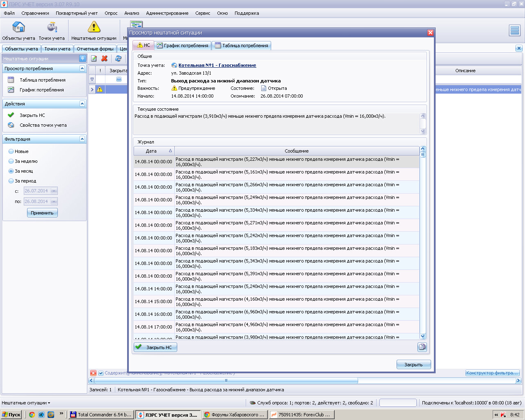Switch to Отчетные формы document tab
This screenshot has height=420, width=525.
pos(95,49)
